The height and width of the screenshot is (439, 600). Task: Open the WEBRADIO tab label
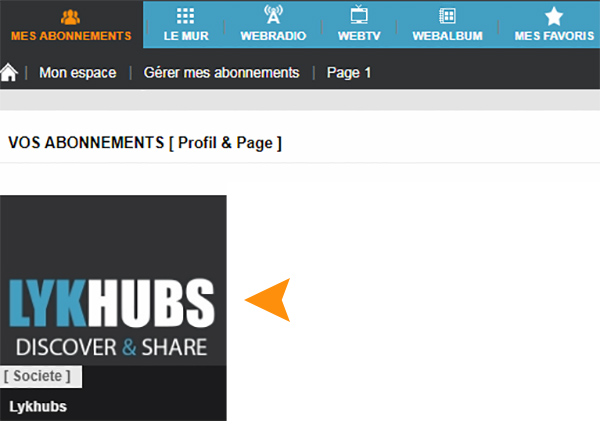coord(273,36)
